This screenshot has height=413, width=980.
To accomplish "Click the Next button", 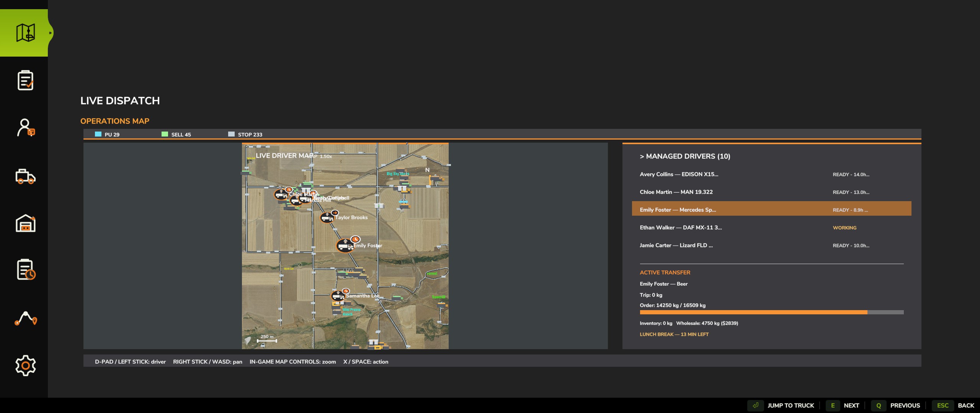I will tap(843, 405).
